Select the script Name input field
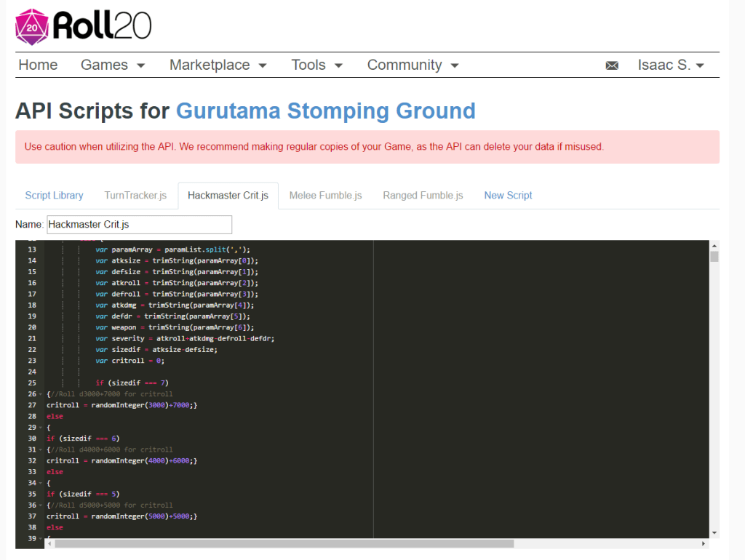 tap(139, 225)
